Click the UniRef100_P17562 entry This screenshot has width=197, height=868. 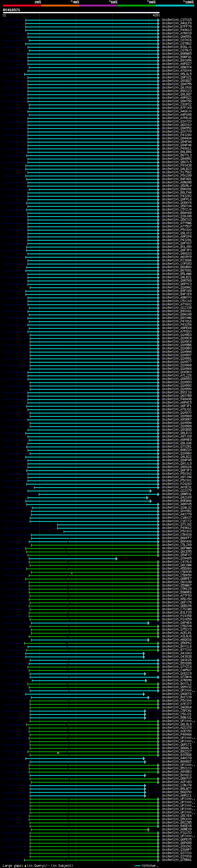coord(177,172)
